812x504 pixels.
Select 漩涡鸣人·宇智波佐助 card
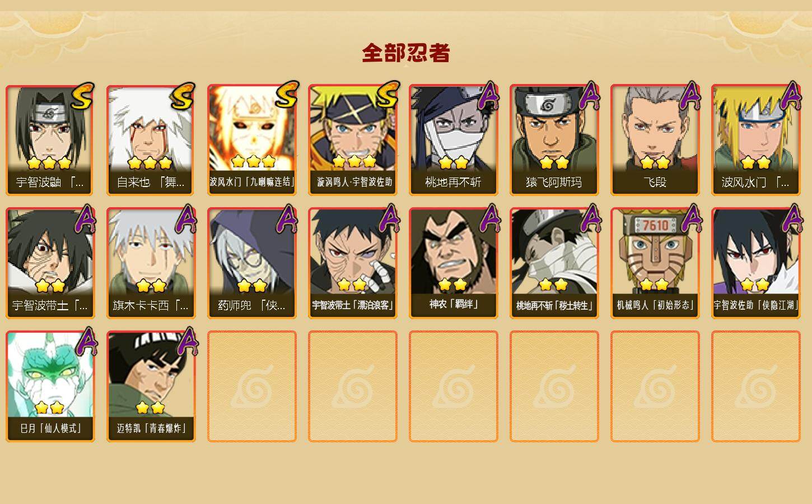(353, 140)
